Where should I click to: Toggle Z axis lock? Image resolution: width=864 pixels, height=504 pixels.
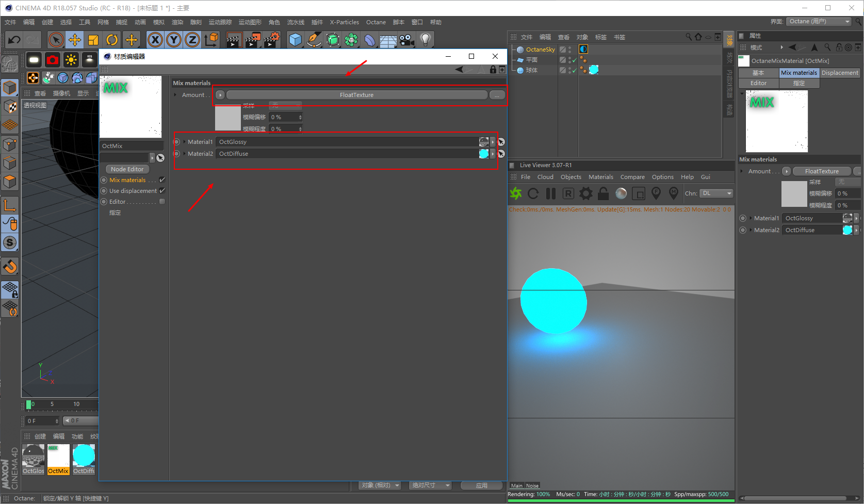tap(192, 40)
